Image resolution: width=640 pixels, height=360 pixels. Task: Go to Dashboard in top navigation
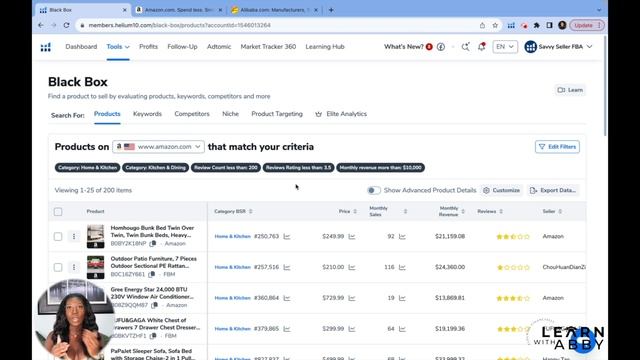click(81, 47)
